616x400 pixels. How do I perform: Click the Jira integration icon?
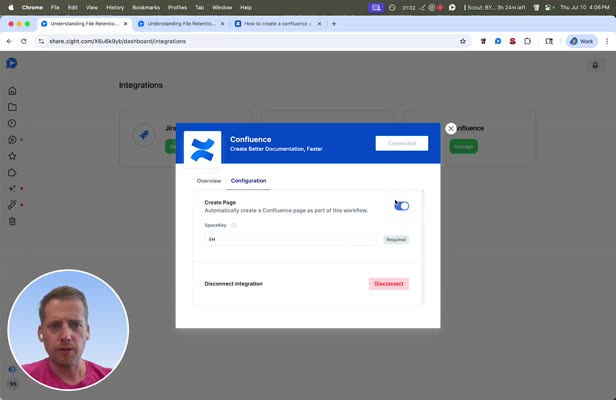[144, 135]
